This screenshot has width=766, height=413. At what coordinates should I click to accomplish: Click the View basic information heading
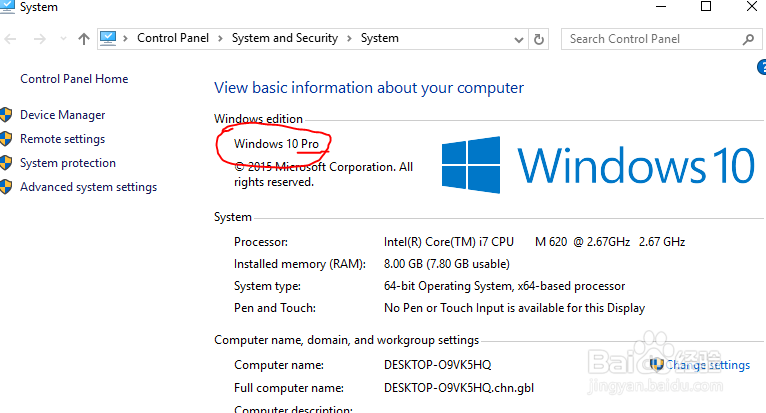point(369,88)
